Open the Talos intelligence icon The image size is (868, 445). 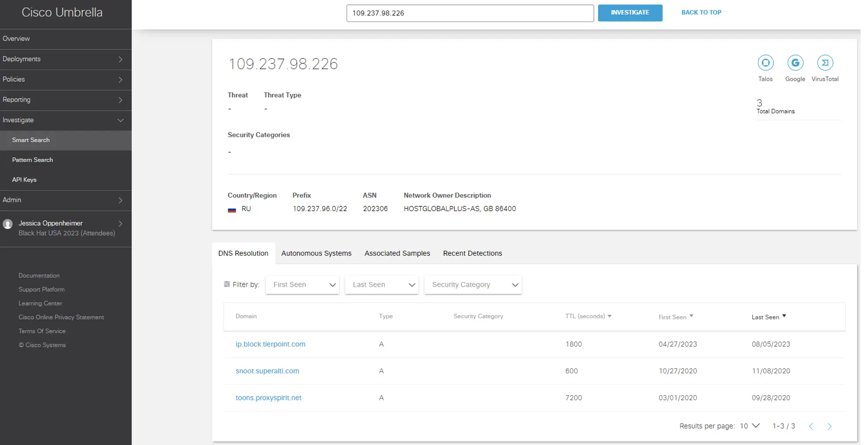[766, 63]
